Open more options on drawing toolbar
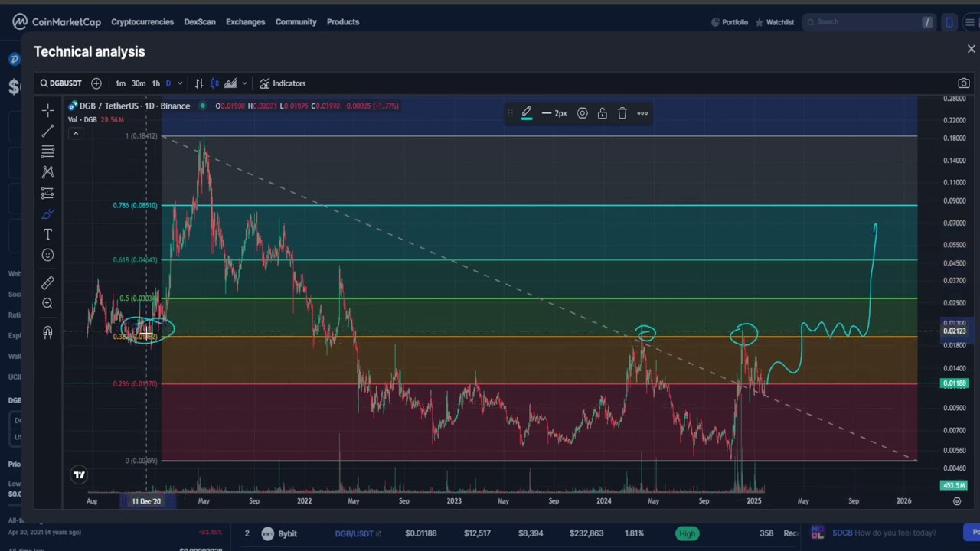 click(642, 113)
